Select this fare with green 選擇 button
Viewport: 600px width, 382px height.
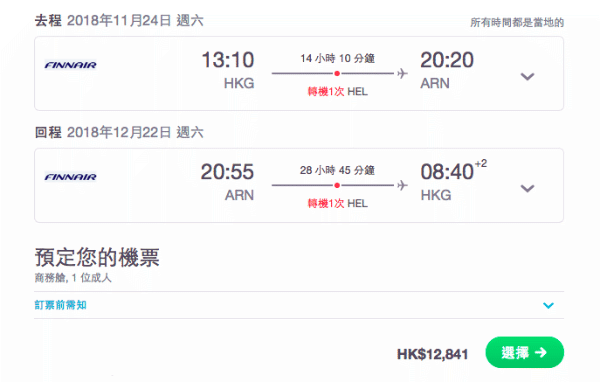[x=525, y=352]
